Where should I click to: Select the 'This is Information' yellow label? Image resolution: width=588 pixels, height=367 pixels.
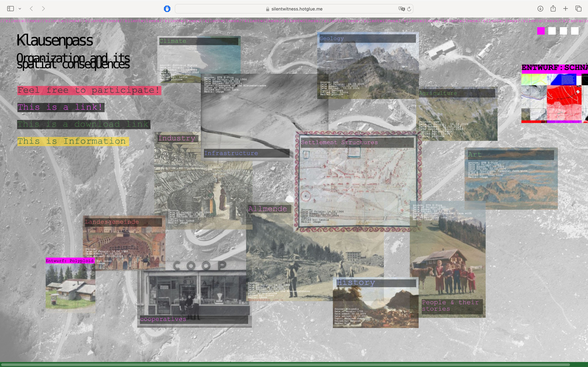click(73, 141)
